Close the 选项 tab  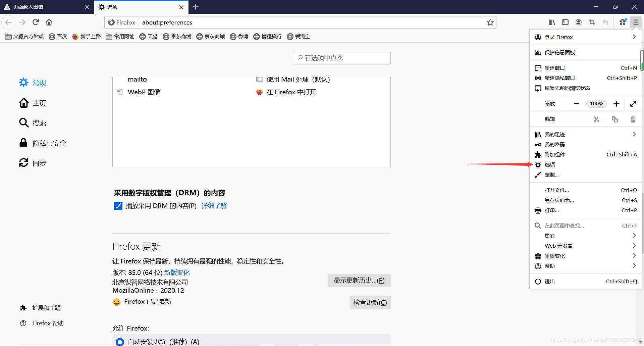pyautogui.click(x=181, y=7)
